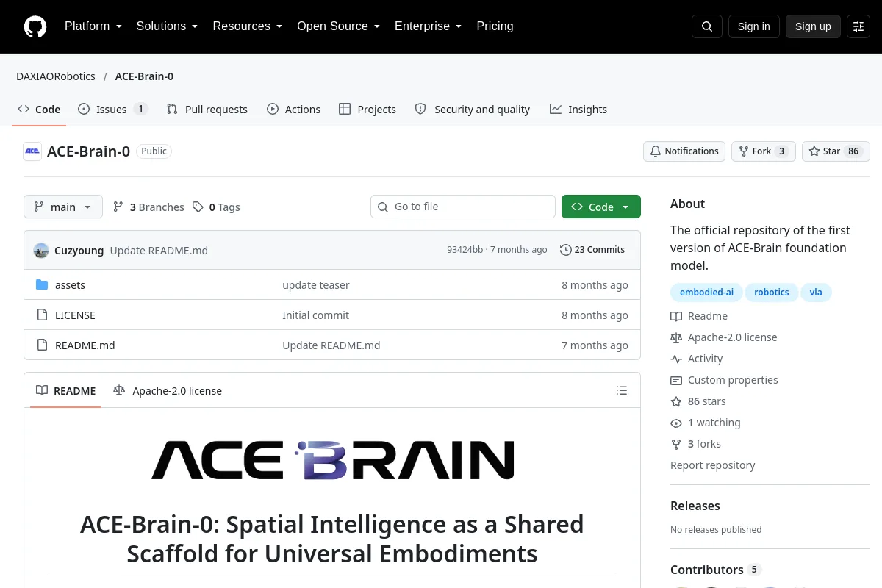
Task: Open the GitHub home logo
Action: pyautogui.click(x=35, y=26)
